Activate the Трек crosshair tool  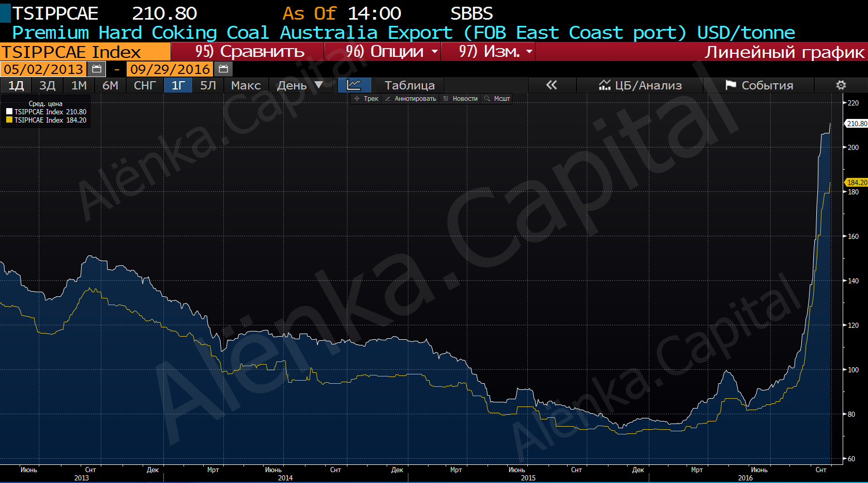pos(366,99)
